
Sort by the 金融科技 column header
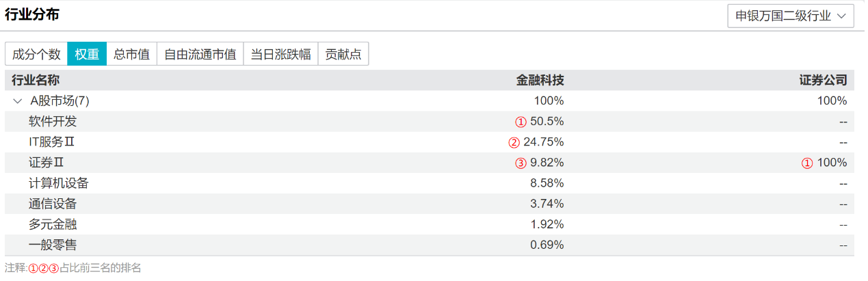[540, 81]
